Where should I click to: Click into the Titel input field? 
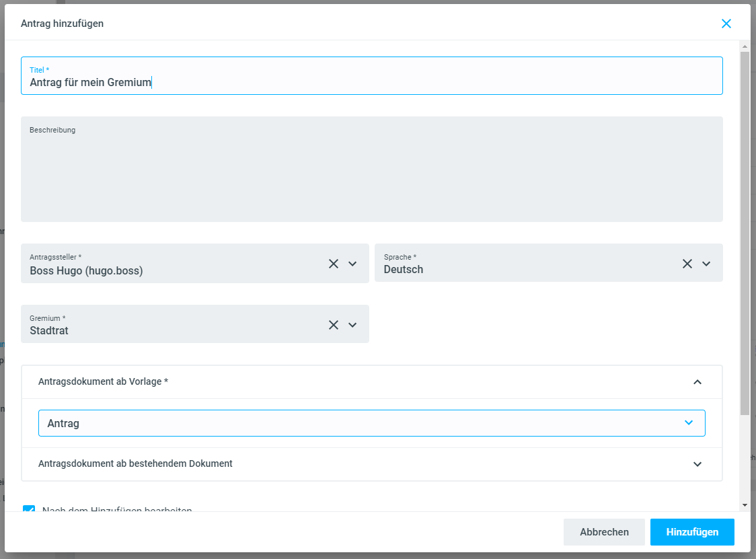[x=371, y=82]
